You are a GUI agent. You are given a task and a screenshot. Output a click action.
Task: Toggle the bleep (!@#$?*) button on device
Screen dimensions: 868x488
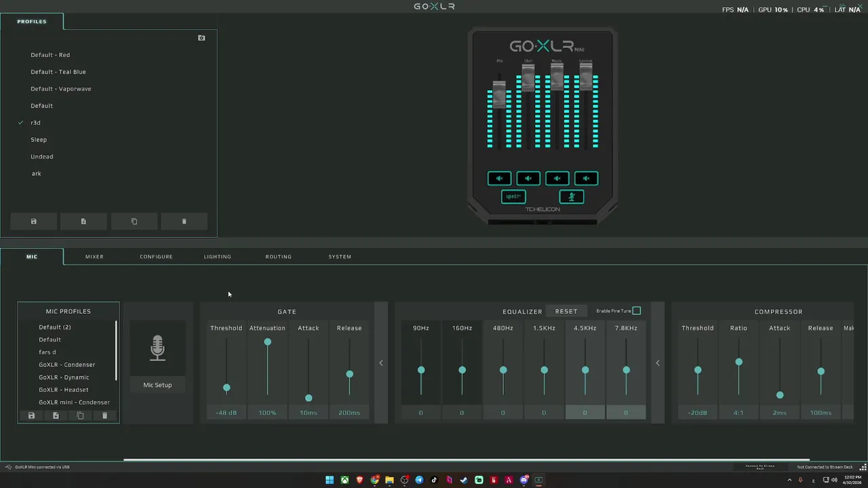(513, 197)
